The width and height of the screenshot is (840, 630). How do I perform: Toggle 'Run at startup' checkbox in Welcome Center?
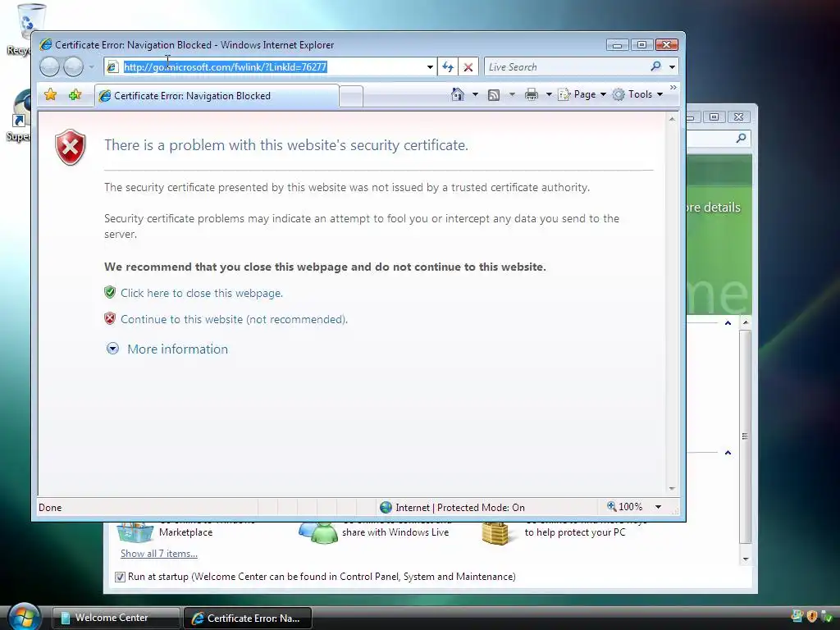(x=120, y=577)
